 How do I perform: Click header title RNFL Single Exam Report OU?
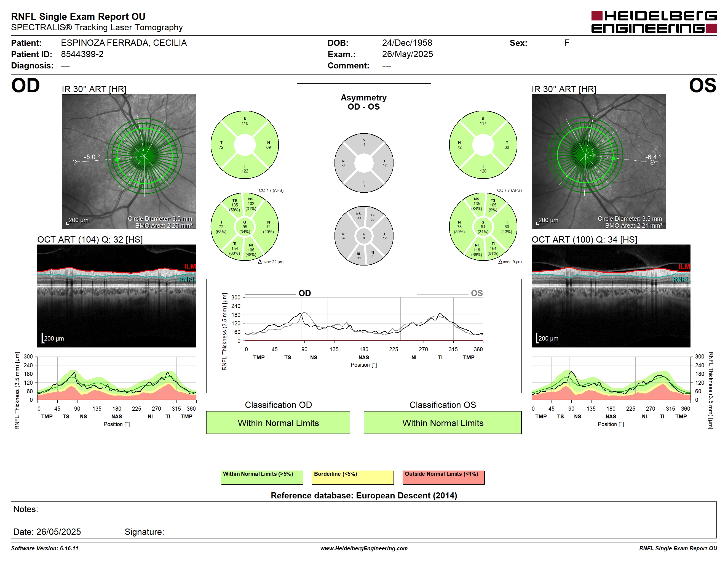click(x=78, y=16)
